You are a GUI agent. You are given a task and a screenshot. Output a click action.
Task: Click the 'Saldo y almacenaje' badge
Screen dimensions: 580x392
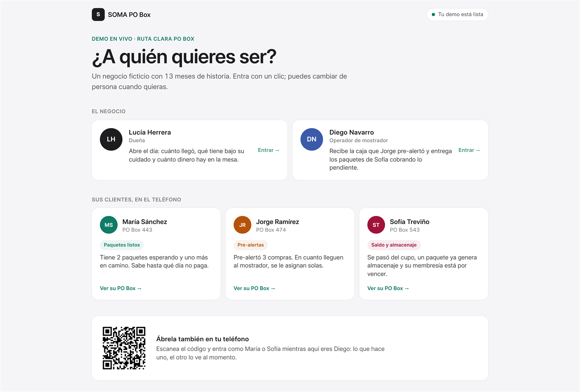(394, 245)
